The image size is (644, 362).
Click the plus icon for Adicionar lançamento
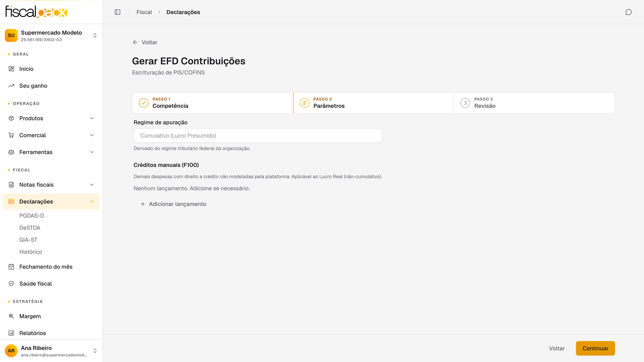pyautogui.click(x=143, y=204)
